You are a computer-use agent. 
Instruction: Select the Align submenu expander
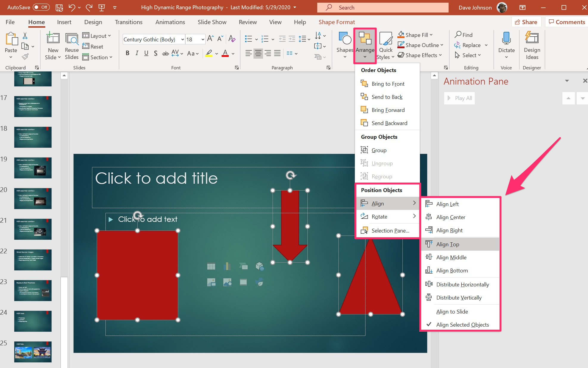[414, 204]
